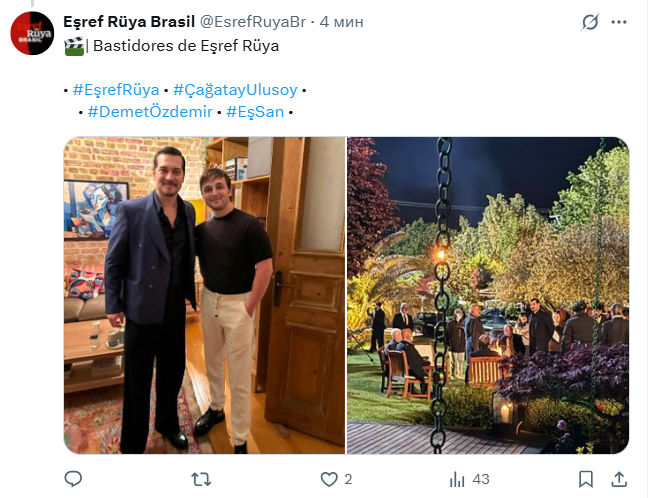Image resolution: width=658 pixels, height=498 pixels.
Task: Select the #DemetÖzdemir hashtag
Action: (149, 111)
